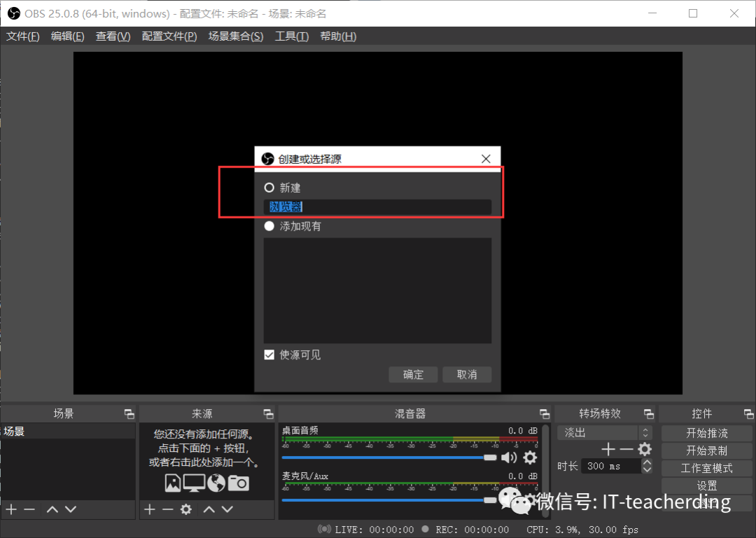Maximize the OBS window
Screen dimensions: 756x538
(x=693, y=13)
